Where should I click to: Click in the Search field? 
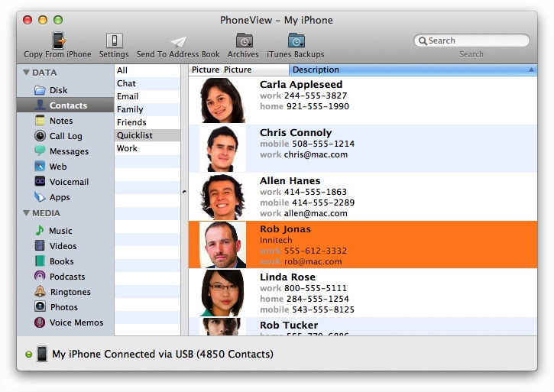coord(475,40)
